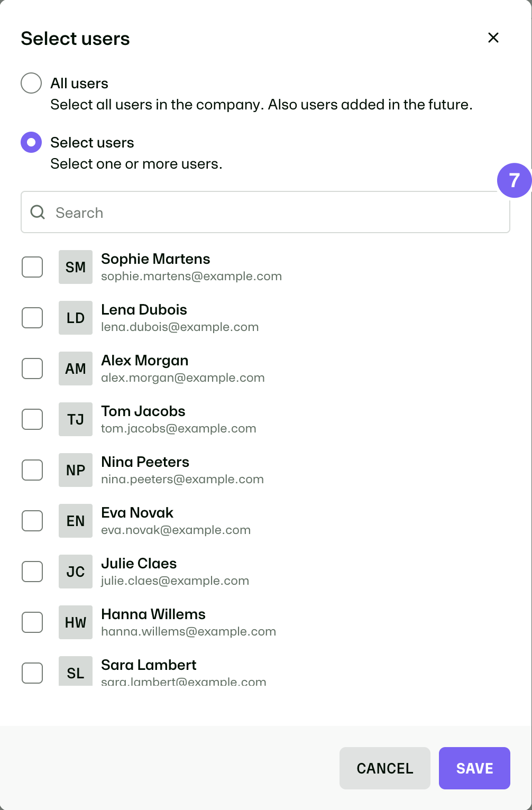This screenshot has width=532, height=810.
Task: Enable the Tom Jacobs checkbox
Action: coord(32,419)
